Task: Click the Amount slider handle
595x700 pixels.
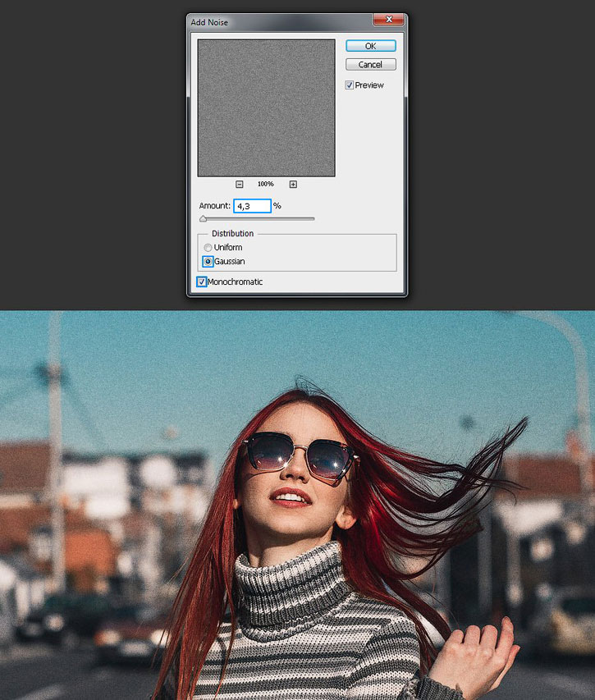Action: [203, 219]
